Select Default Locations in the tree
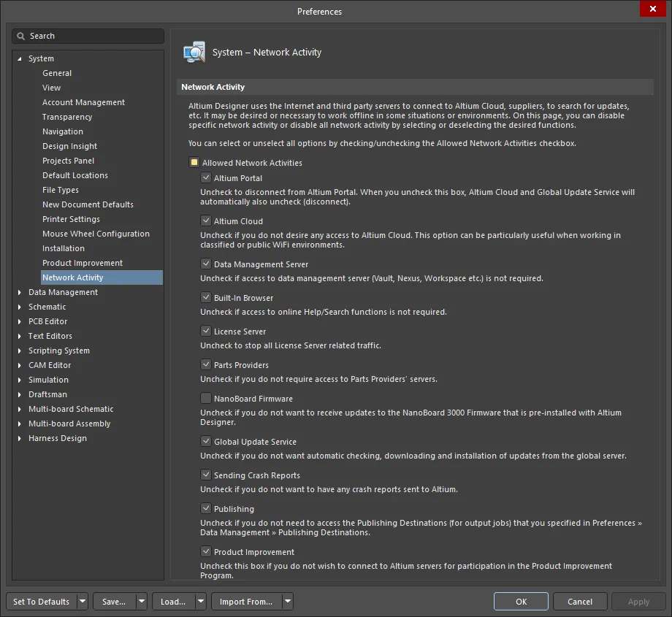 75,175
